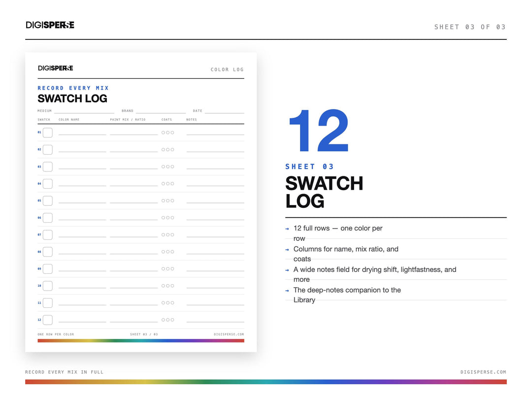Click the coats circles in row 01
Viewport: 532px width, 399px height.
tap(168, 133)
